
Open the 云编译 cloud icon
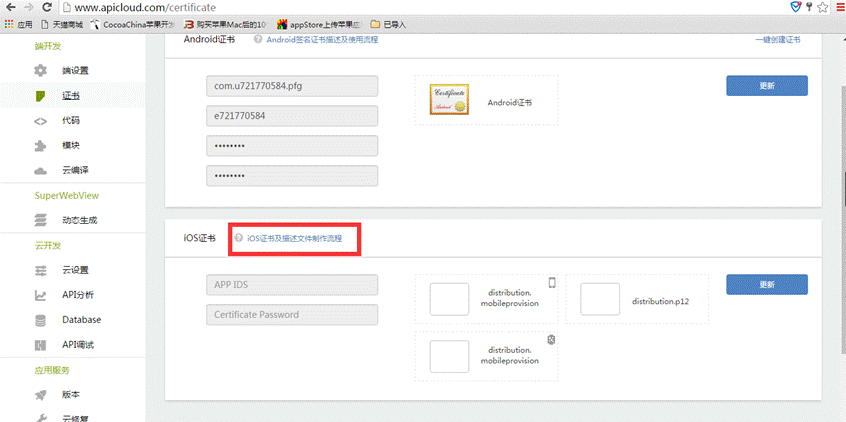(40, 171)
